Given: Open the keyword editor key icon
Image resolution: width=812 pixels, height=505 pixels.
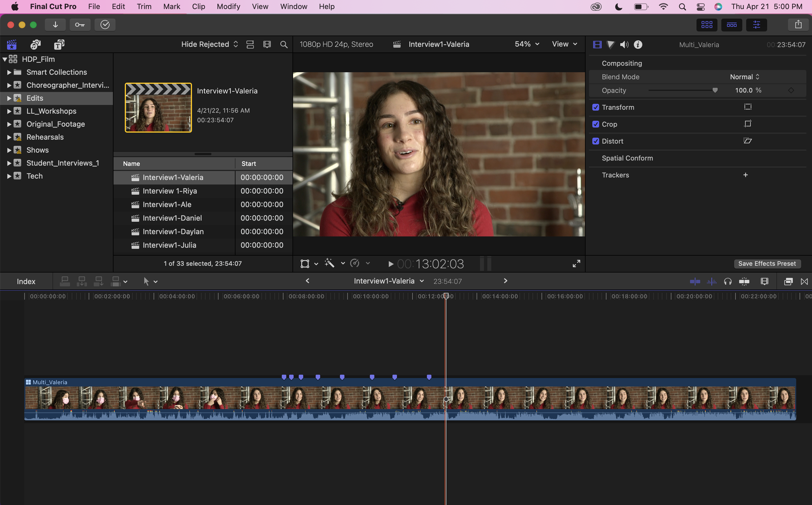Looking at the screenshot, I should 80,25.
